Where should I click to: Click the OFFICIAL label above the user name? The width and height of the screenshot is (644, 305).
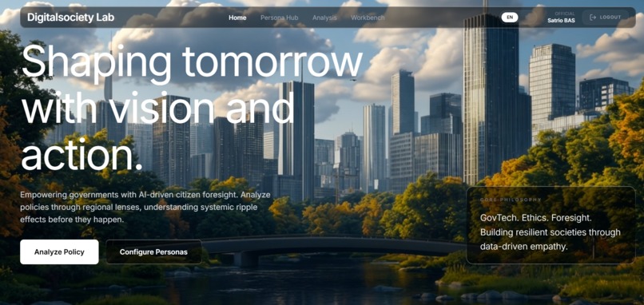565,14
